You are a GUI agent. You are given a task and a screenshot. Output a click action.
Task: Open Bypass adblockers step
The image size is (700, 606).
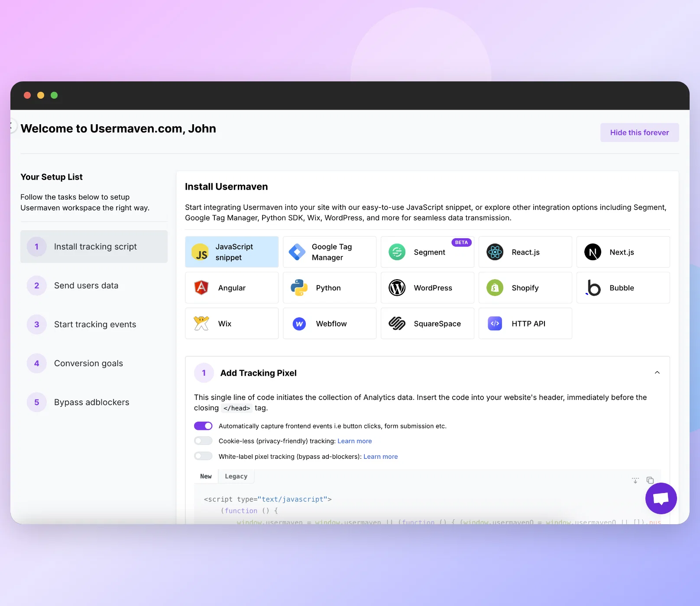point(94,403)
